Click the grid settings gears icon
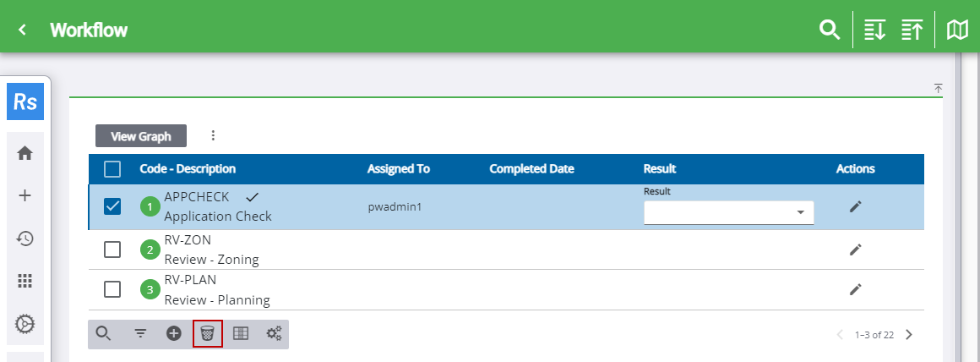980x362 pixels. [274, 334]
